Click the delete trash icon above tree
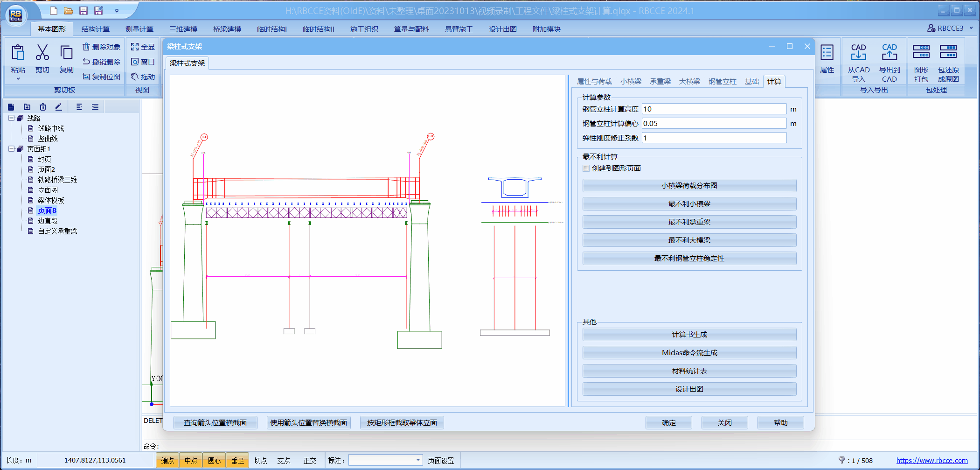The image size is (980, 470). pyautogui.click(x=43, y=107)
